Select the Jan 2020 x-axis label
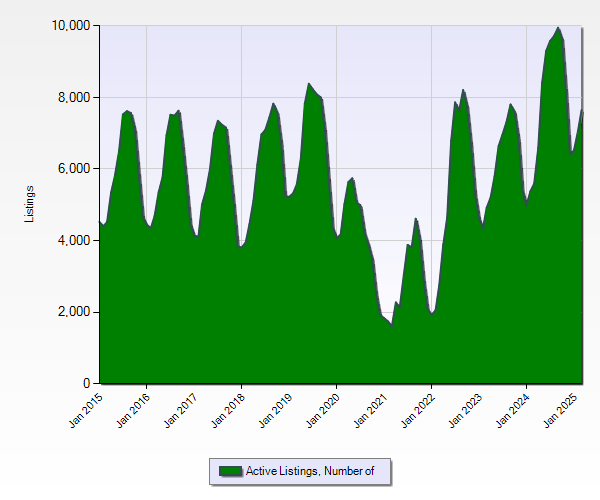Viewport: 600px width, 500px height. click(x=321, y=410)
